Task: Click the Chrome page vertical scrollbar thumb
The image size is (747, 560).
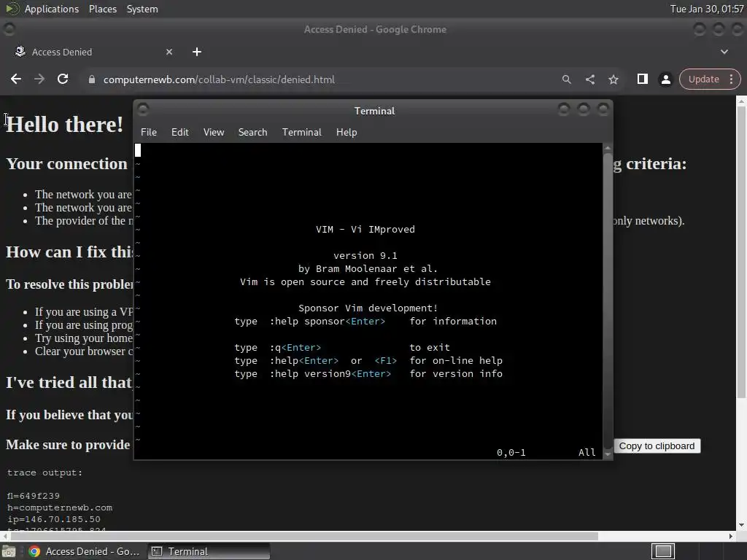Action: coord(741,252)
